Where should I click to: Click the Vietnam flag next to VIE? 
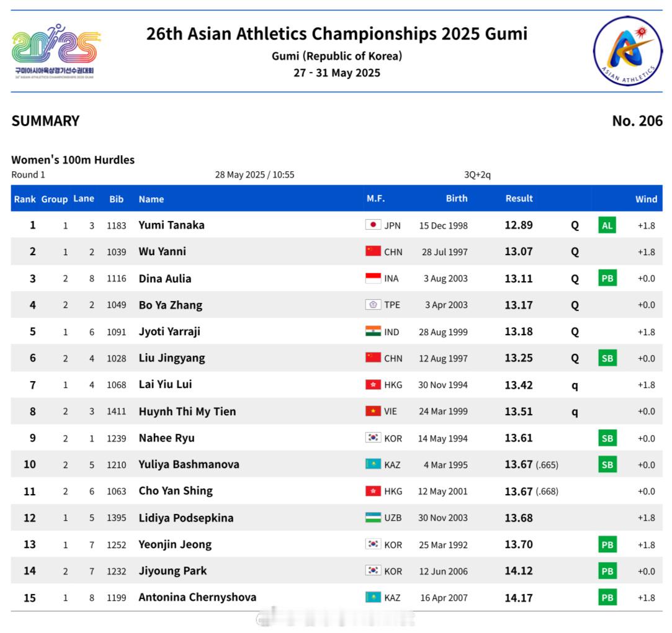(x=373, y=411)
